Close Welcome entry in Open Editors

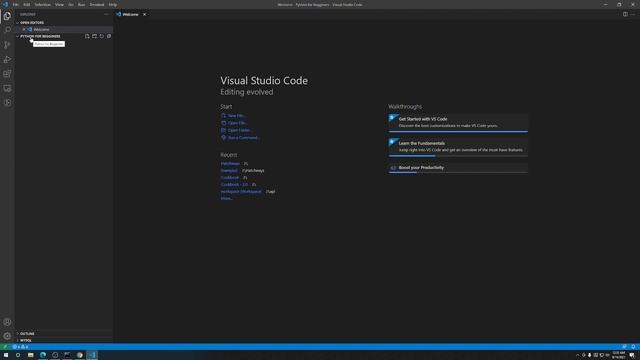24,29
